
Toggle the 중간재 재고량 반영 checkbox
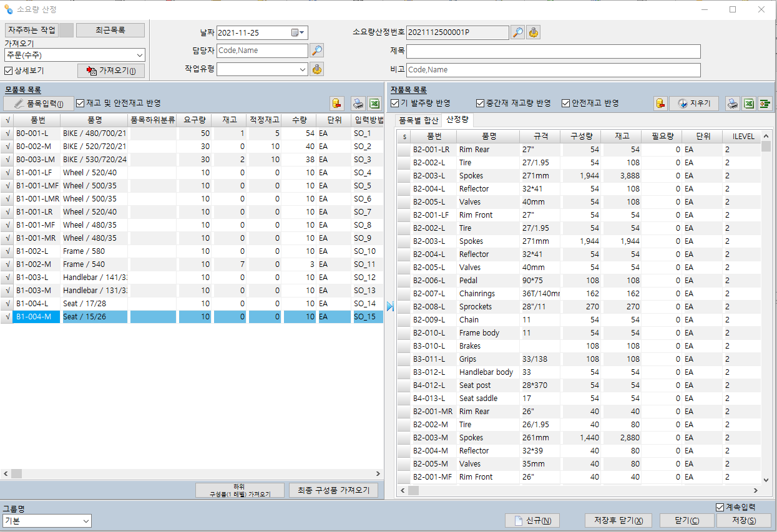(480, 103)
